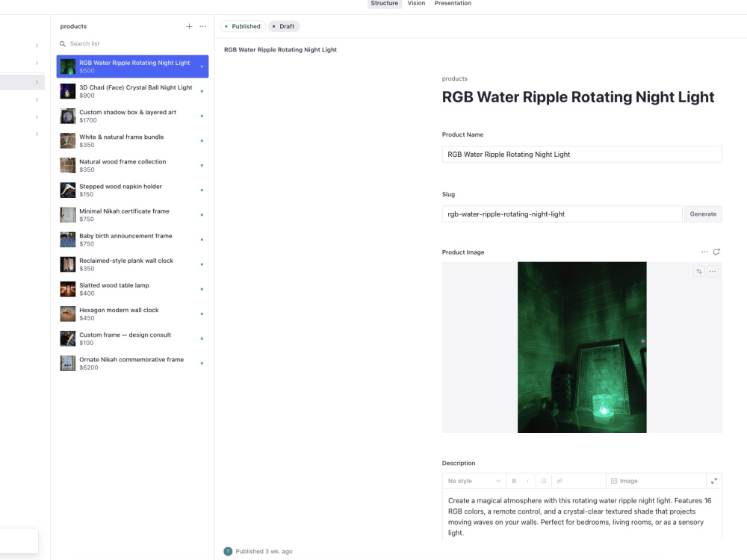Add a new product with plus icon

189,26
